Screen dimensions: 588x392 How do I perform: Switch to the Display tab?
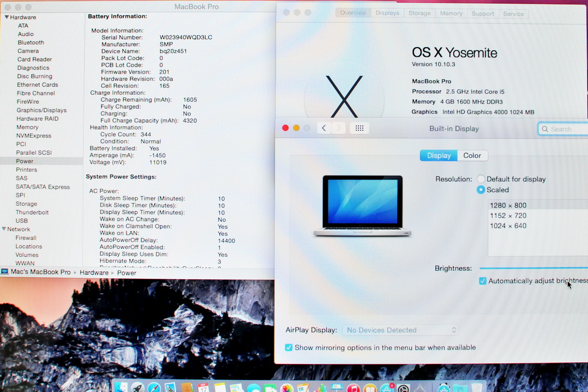[x=438, y=155]
